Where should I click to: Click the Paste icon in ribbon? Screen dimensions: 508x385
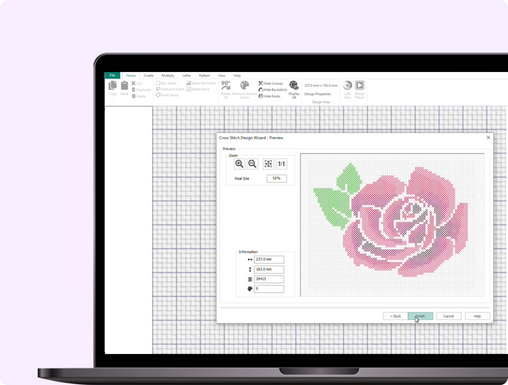(x=124, y=86)
